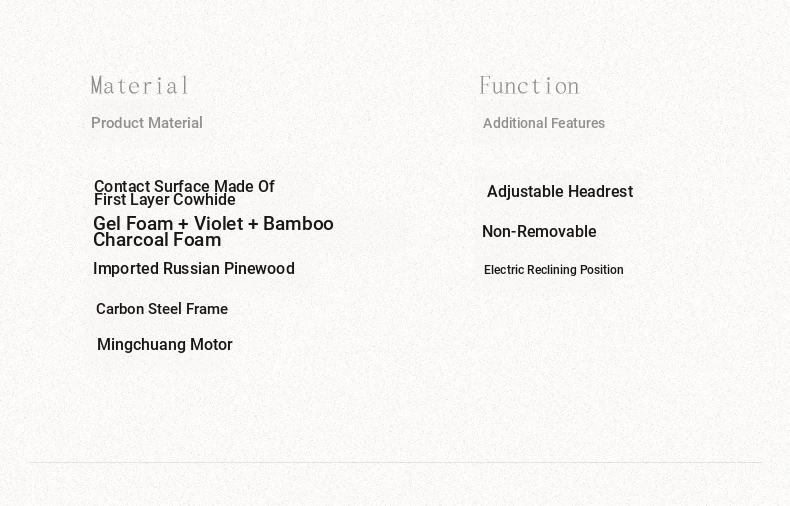This screenshot has height=506, width=790.
Task: Click the Function heading
Action: click(529, 86)
